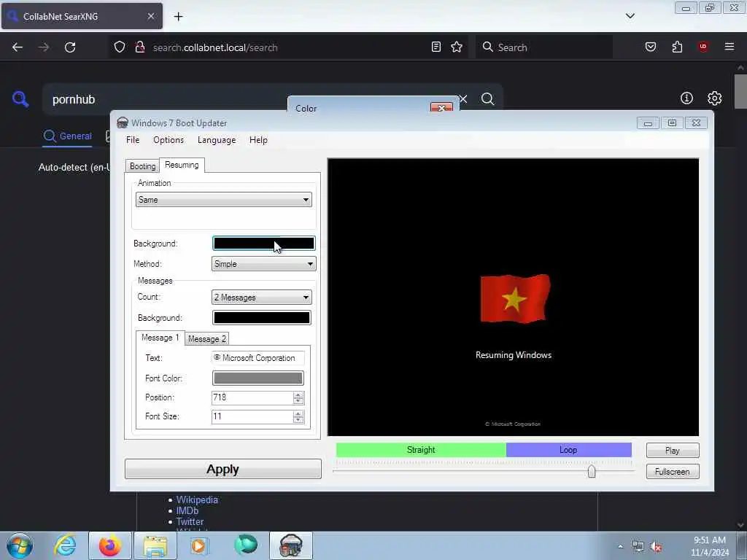Screen dimensions: 747x560
Task: Increase Position value with stepper arrow
Action: 298,394
